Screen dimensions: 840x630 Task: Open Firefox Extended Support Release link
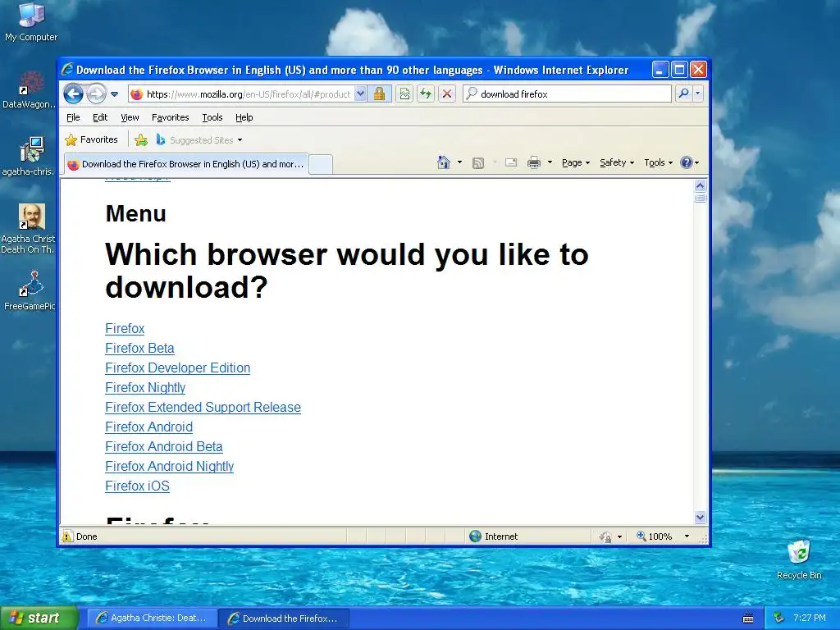[x=203, y=407]
